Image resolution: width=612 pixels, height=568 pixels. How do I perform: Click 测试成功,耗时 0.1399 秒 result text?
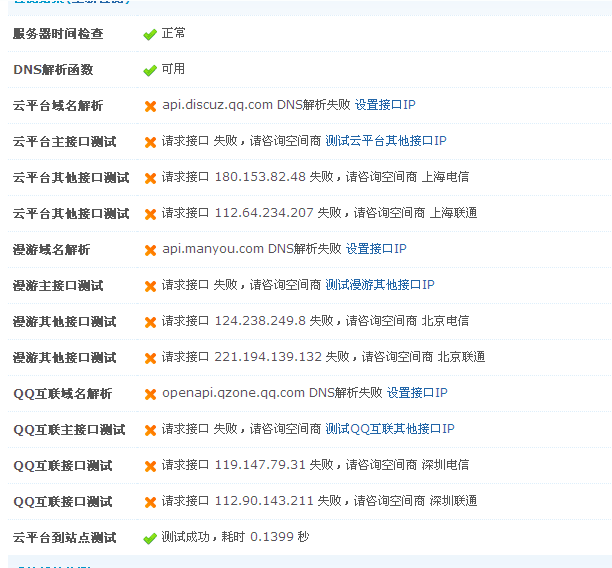coord(235,537)
